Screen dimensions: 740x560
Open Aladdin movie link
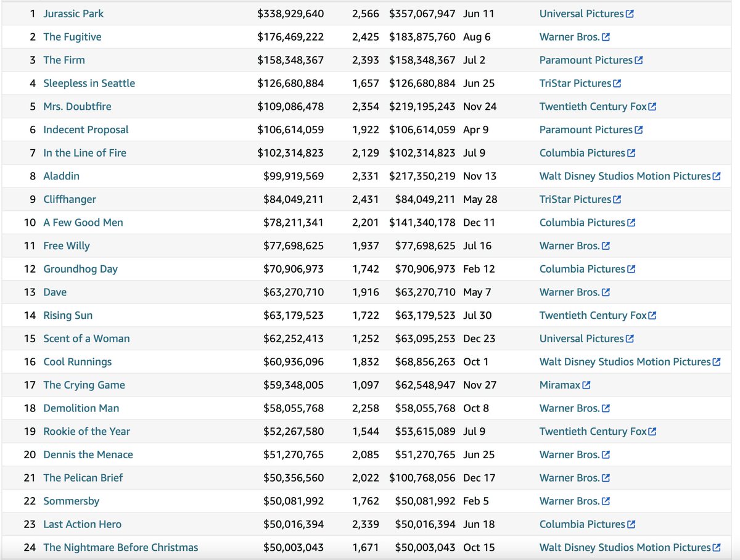[x=61, y=176]
